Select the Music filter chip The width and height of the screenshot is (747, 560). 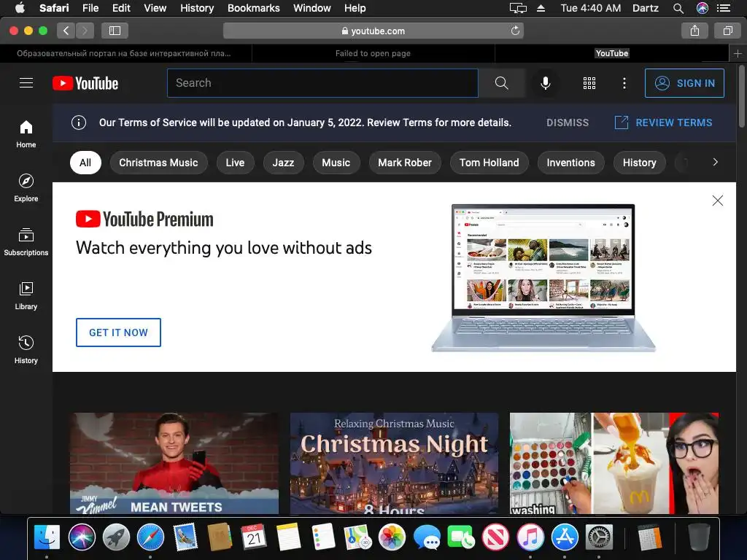(x=336, y=163)
